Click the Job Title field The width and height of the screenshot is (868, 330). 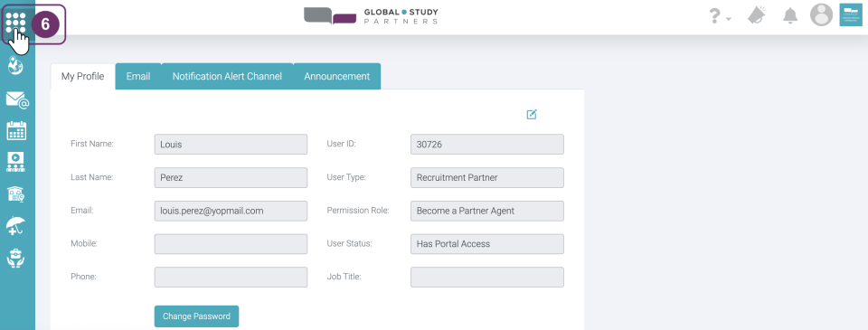point(487,277)
